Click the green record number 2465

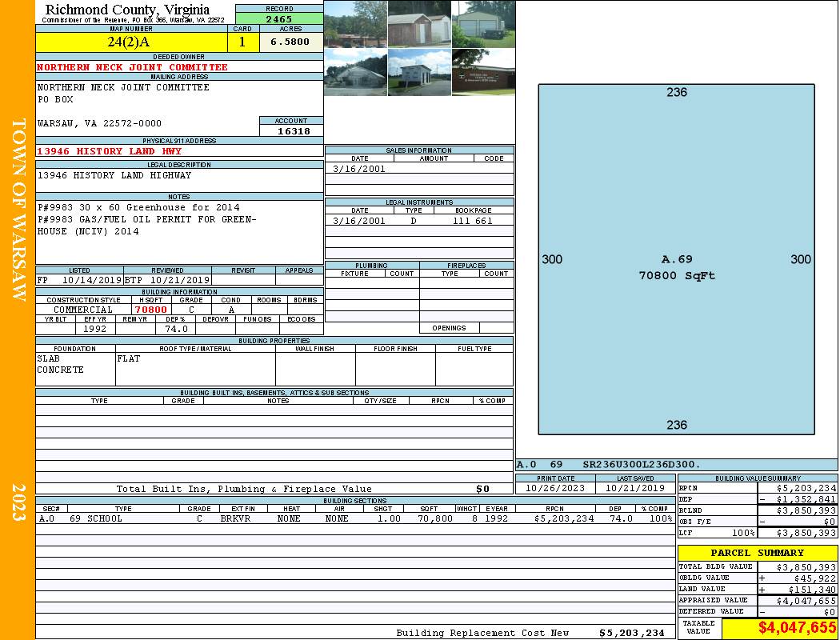pos(279,18)
